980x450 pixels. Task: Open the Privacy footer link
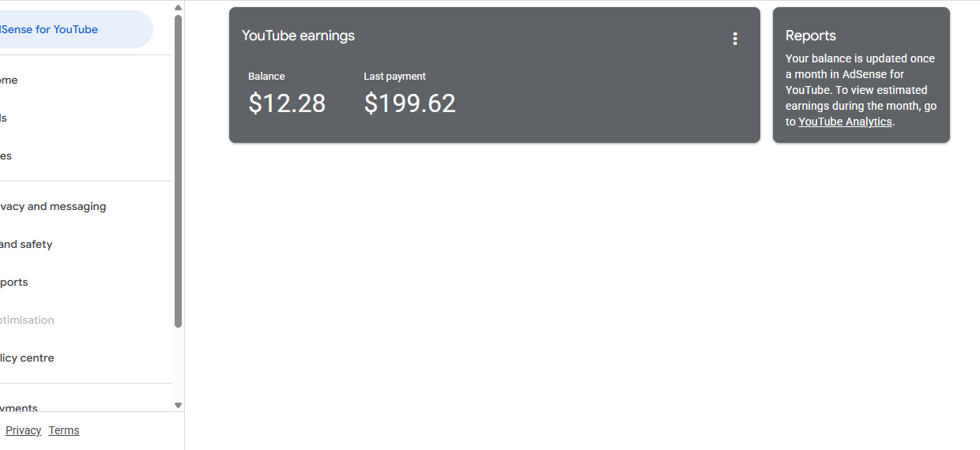coord(23,430)
